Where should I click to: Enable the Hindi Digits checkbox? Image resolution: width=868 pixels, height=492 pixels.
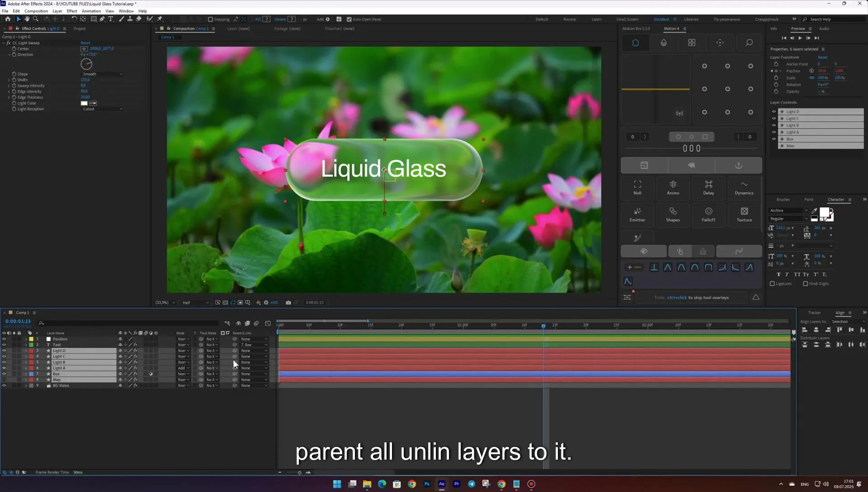[x=806, y=284]
